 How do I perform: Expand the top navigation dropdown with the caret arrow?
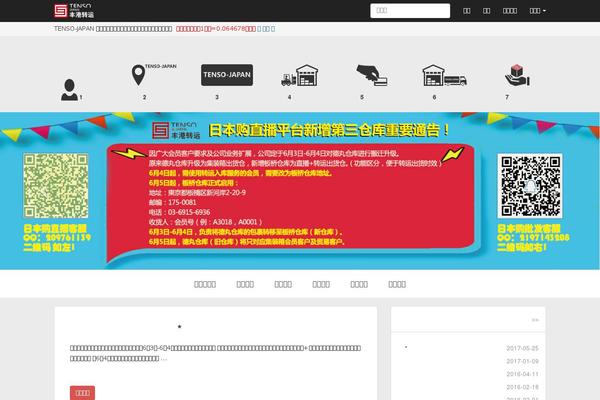point(537,11)
